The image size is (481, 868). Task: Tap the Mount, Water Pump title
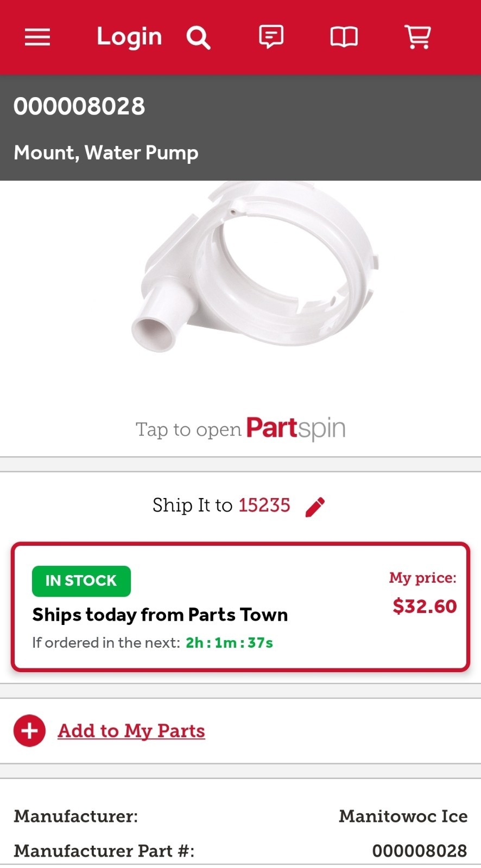click(x=106, y=153)
